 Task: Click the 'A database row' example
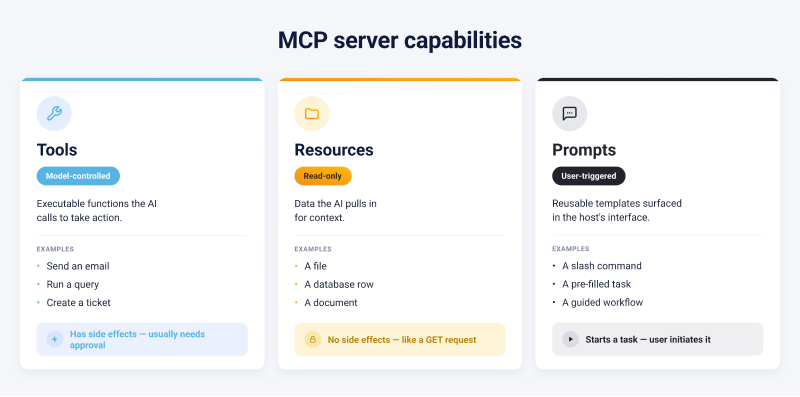(x=339, y=284)
